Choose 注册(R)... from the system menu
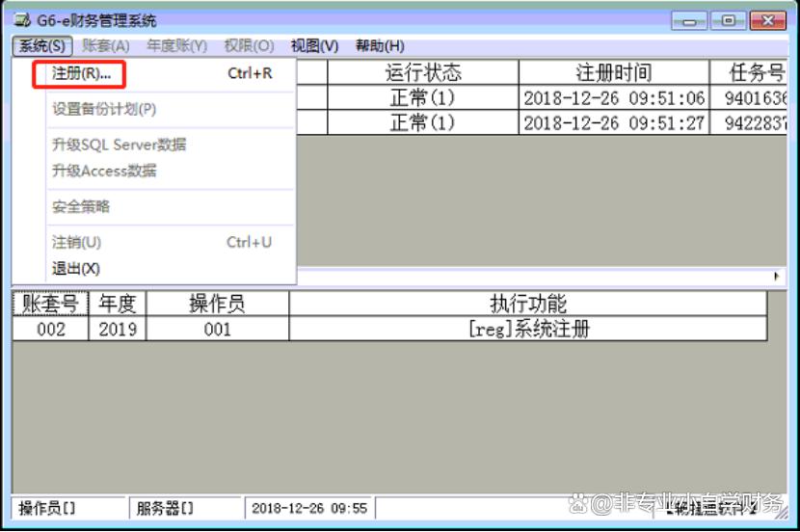Screen dimensions: 800x532 point(162,74)
